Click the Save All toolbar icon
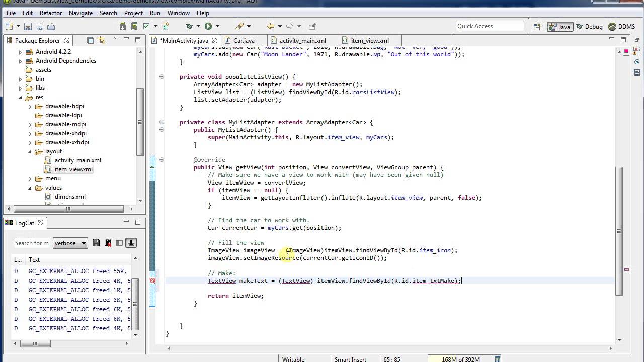This screenshot has height=362, width=644. click(39, 26)
